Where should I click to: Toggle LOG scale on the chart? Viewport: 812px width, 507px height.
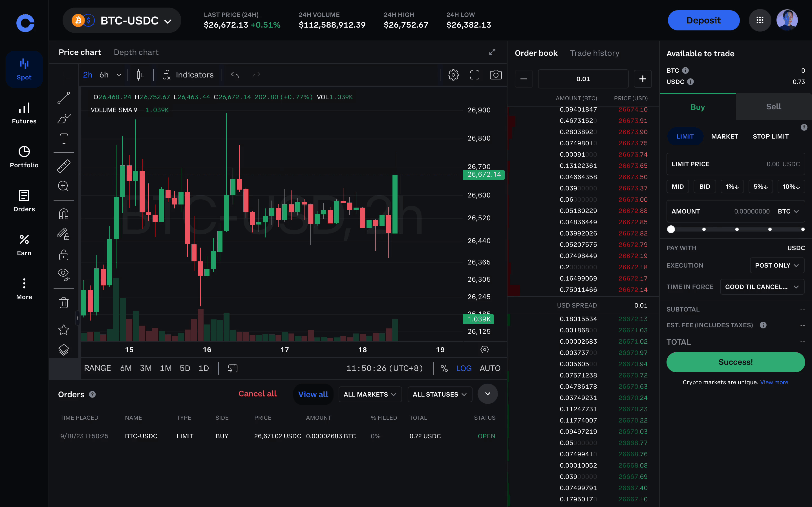pos(464,368)
